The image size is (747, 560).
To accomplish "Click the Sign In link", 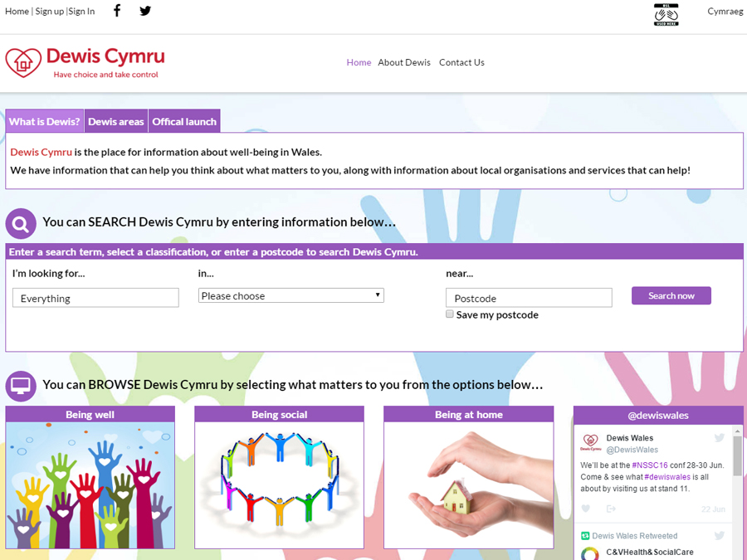I will click(x=81, y=11).
